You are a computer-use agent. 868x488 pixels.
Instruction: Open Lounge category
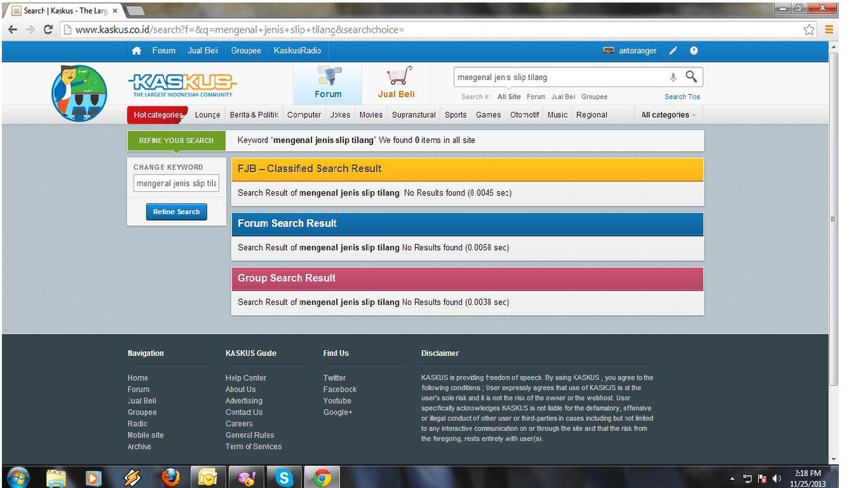coord(208,115)
